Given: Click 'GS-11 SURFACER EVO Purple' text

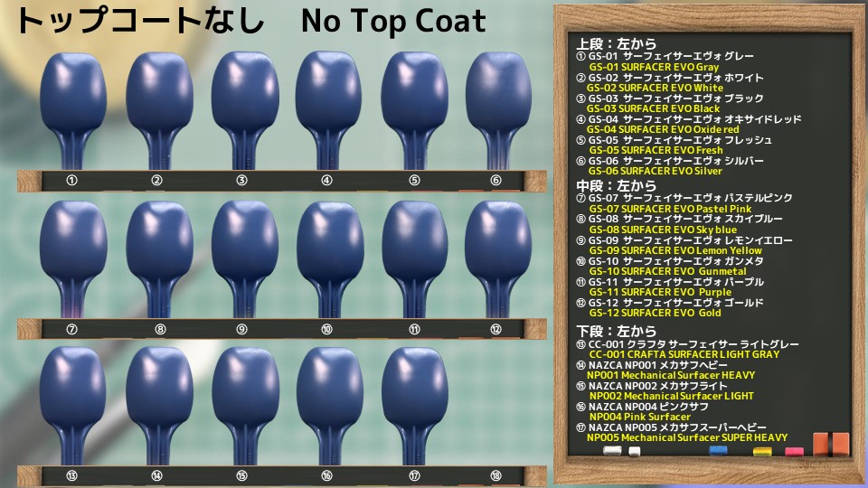Looking at the screenshot, I should (x=660, y=292).
